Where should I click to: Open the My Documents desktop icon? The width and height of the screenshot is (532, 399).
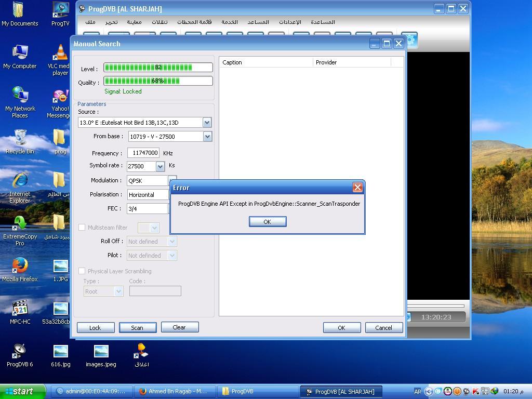pos(20,14)
